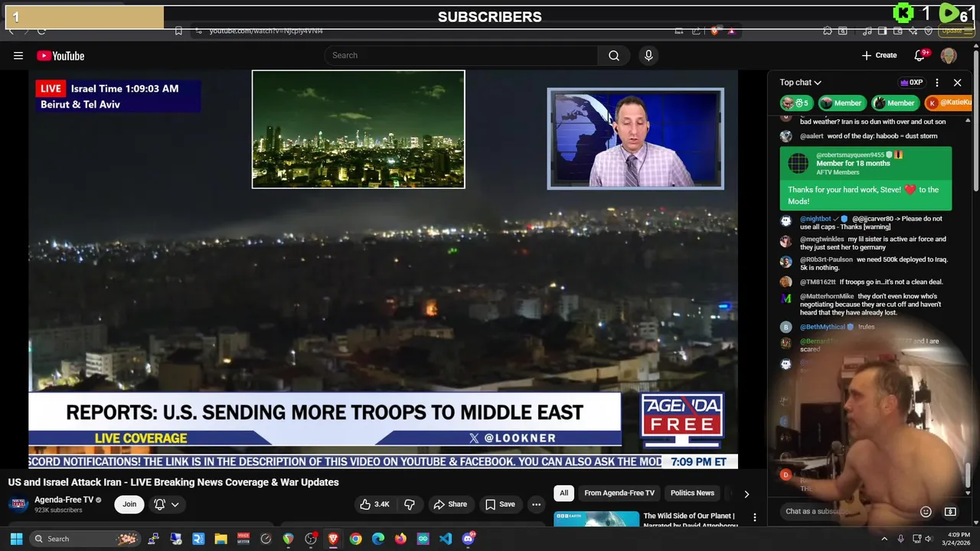This screenshot has height=551, width=980.
Task: Open Discord from taskbar
Action: click(468, 539)
